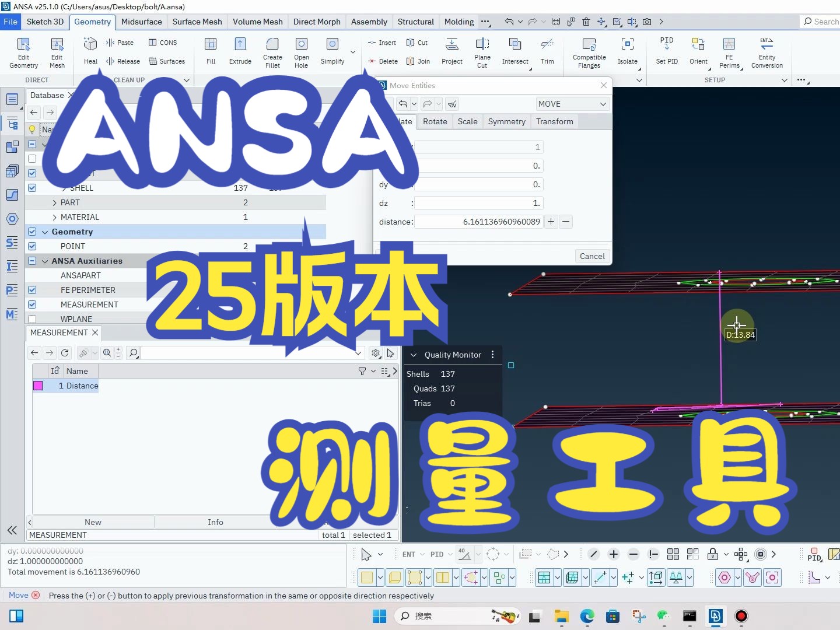
Task: Apply opposite movement with minus button
Action: click(566, 222)
